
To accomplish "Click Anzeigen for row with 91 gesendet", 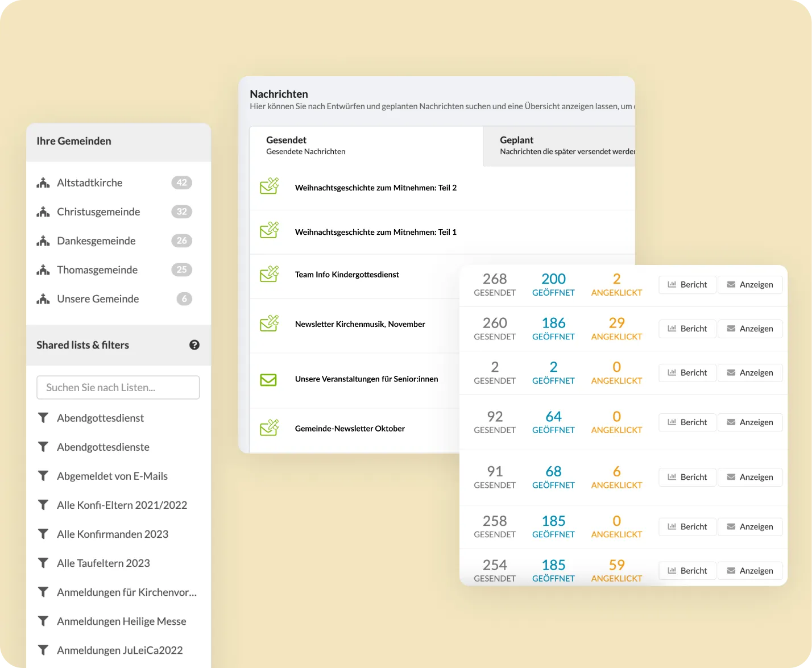I will coord(750,478).
